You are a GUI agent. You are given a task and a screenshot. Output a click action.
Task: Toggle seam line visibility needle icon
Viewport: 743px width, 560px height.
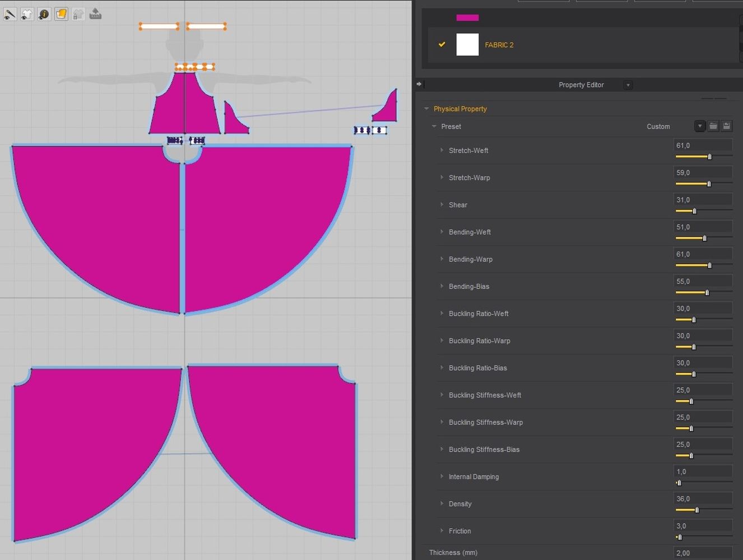pos(10,14)
